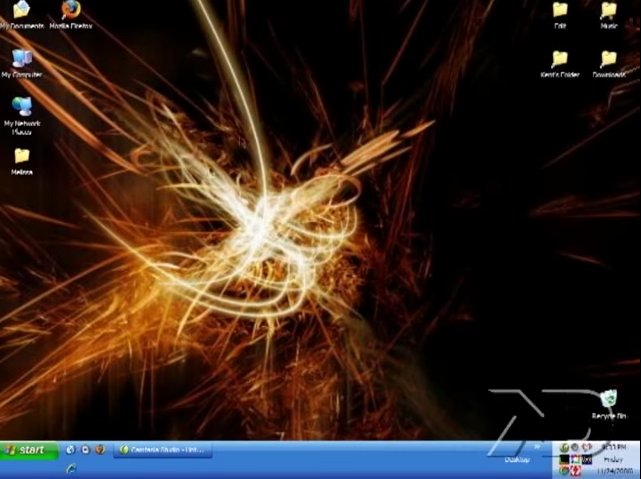Click the rainbow-colored tray icon
The image size is (641, 479).
[x=565, y=471]
